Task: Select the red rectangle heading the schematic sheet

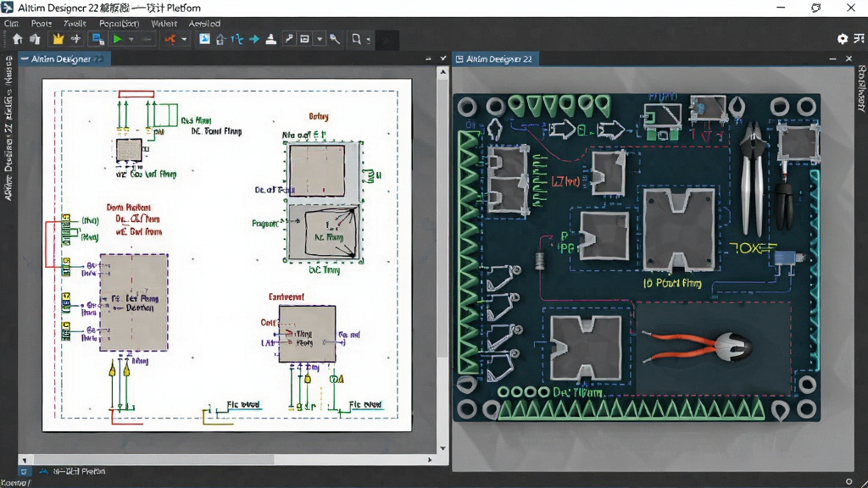Action: tap(136, 94)
